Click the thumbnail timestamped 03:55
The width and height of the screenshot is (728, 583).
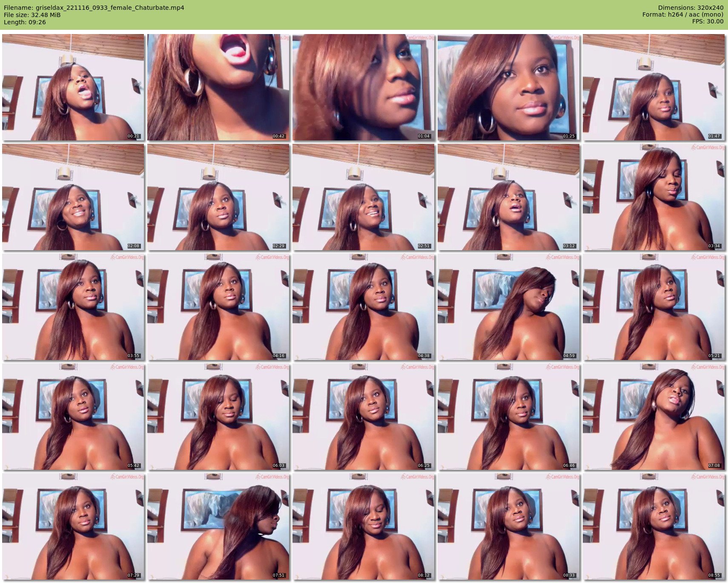click(x=73, y=307)
